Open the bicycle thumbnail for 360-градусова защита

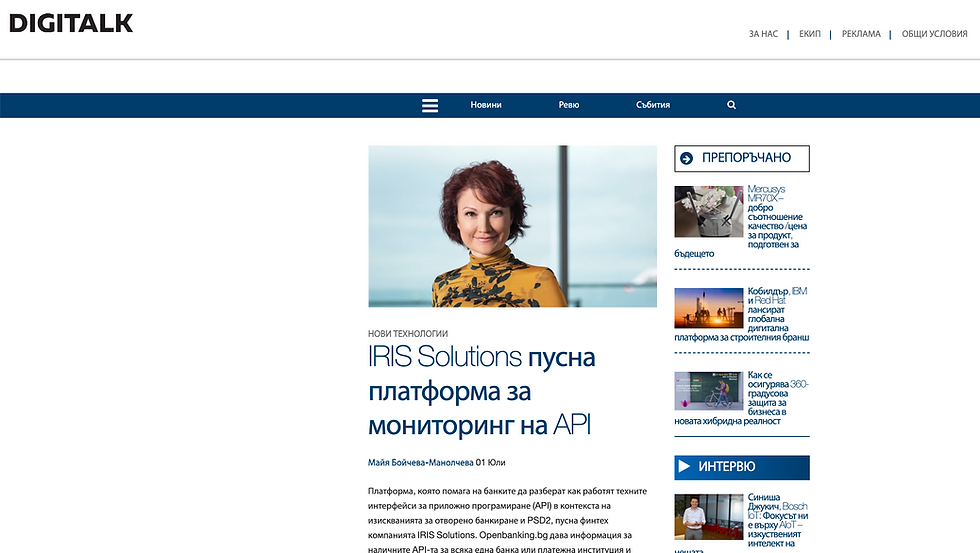click(709, 391)
